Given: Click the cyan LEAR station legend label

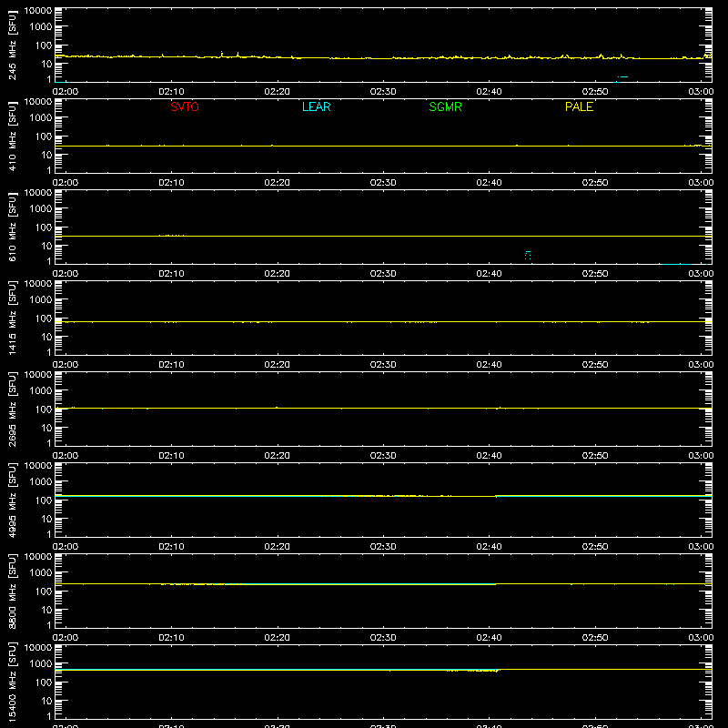Looking at the screenshot, I should coord(316,106).
